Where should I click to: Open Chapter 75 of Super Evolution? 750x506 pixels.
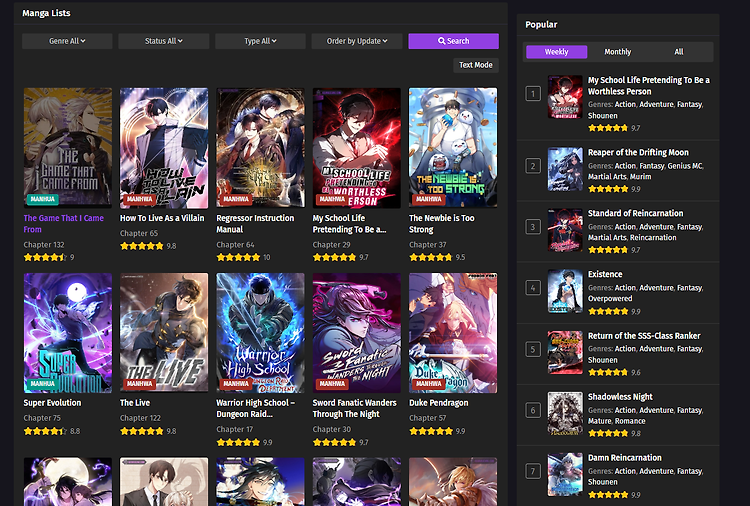42,418
